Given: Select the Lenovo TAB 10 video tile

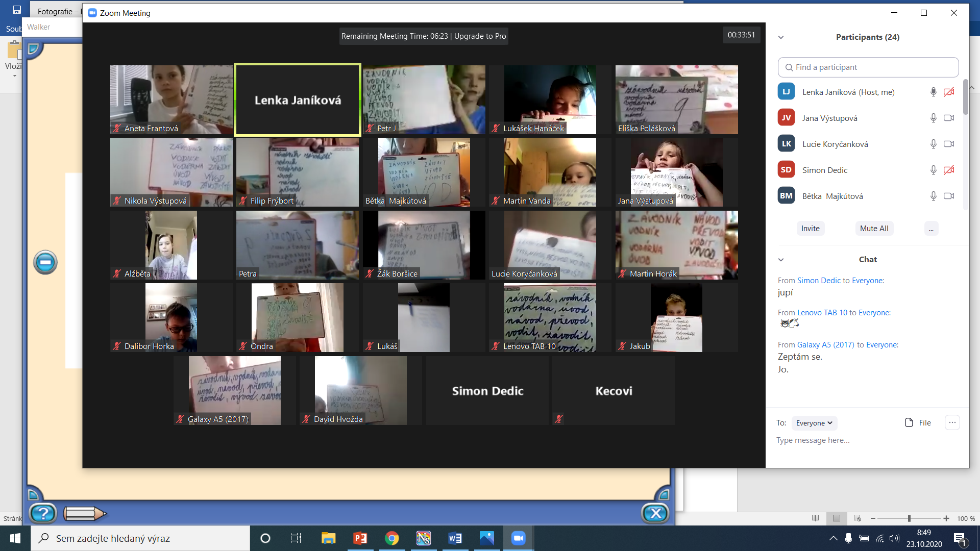Looking at the screenshot, I should pos(550,317).
